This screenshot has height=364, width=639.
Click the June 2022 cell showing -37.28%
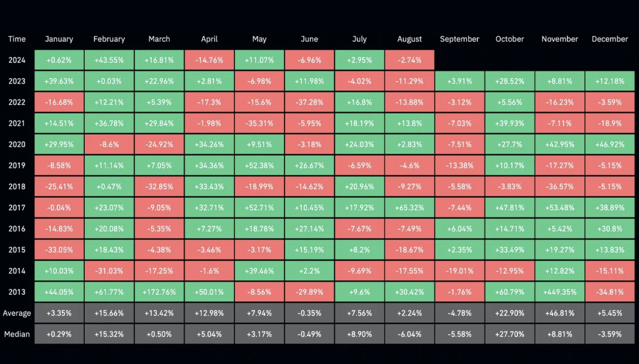pos(309,102)
